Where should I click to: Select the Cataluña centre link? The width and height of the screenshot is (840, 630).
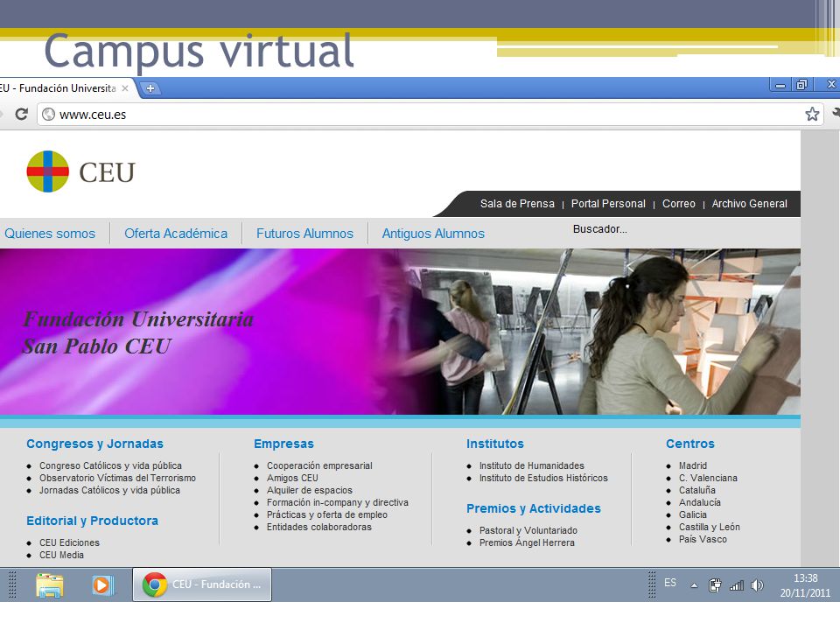(x=697, y=490)
